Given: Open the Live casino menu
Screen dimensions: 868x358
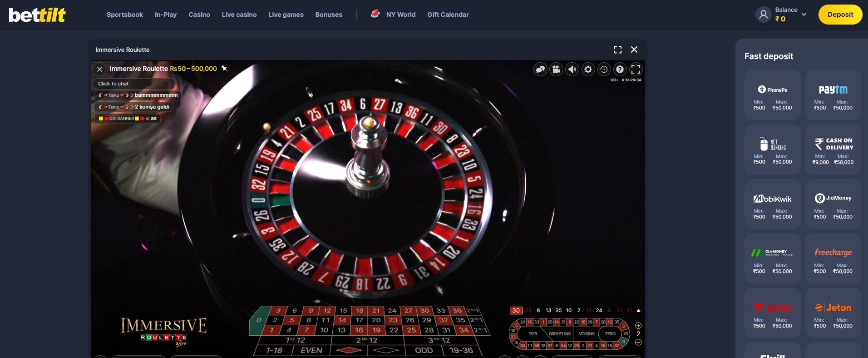Looking at the screenshot, I should 239,15.
